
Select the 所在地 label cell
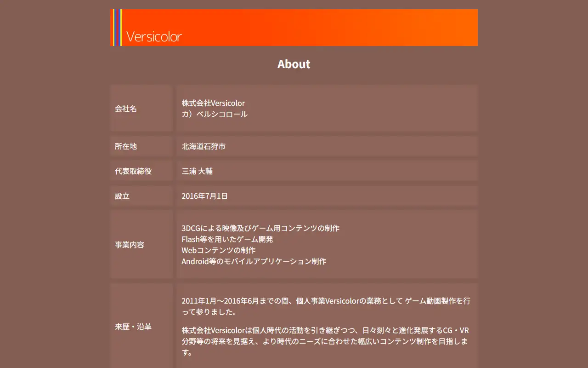pyautogui.click(x=141, y=146)
